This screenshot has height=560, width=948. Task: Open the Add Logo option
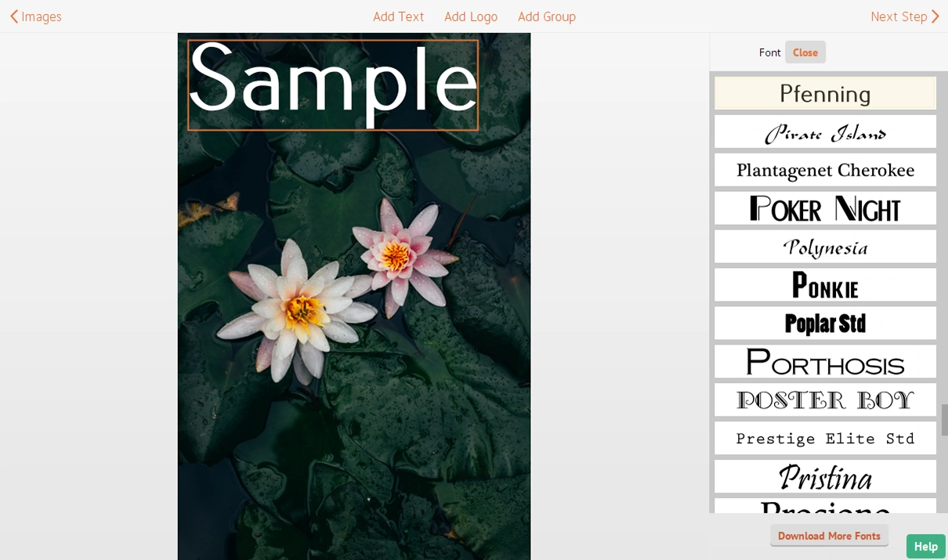pos(471,16)
